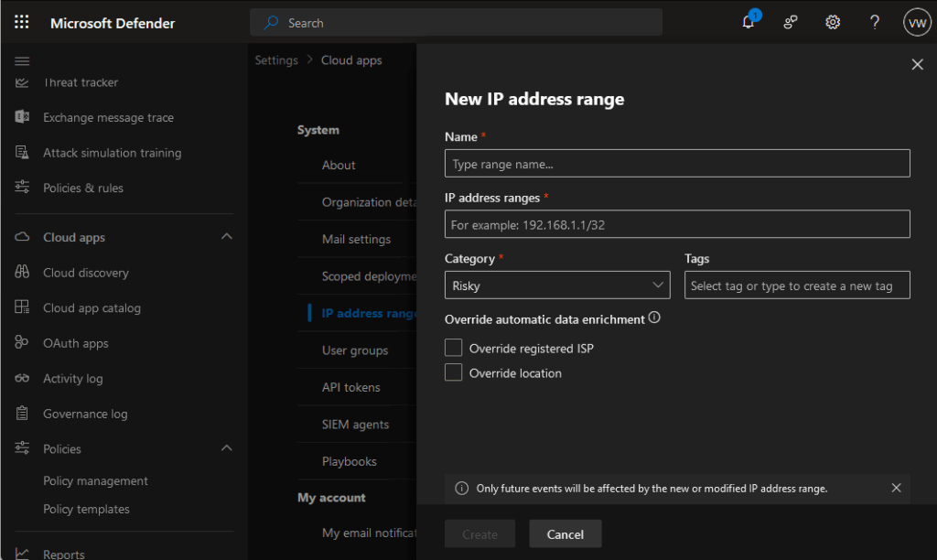This screenshot has width=937, height=560.
Task: Click the settings gear icon
Action: coord(833,23)
